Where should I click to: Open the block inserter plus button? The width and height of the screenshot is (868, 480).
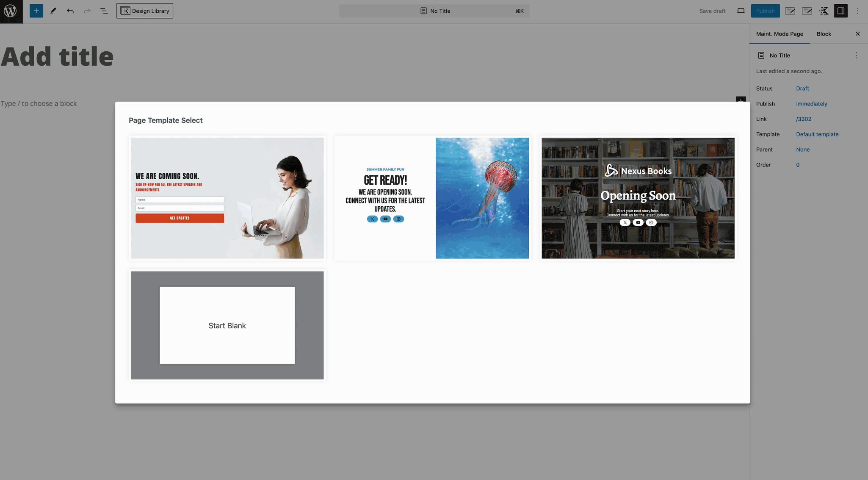[36, 11]
